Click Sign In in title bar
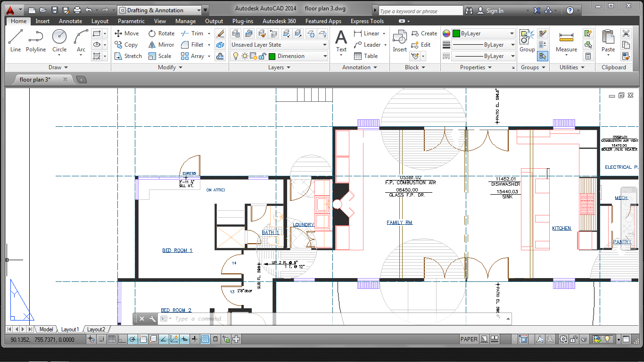The image size is (644, 362). point(495,11)
